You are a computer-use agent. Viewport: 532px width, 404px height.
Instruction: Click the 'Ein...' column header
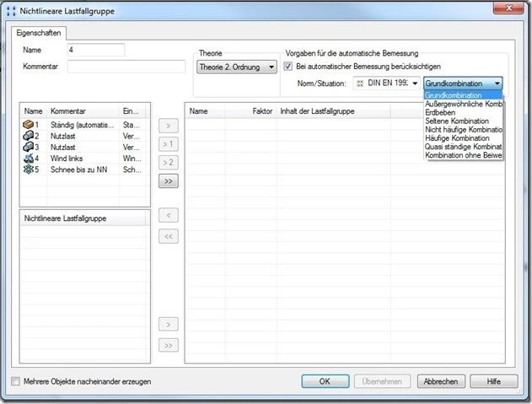(x=132, y=111)
